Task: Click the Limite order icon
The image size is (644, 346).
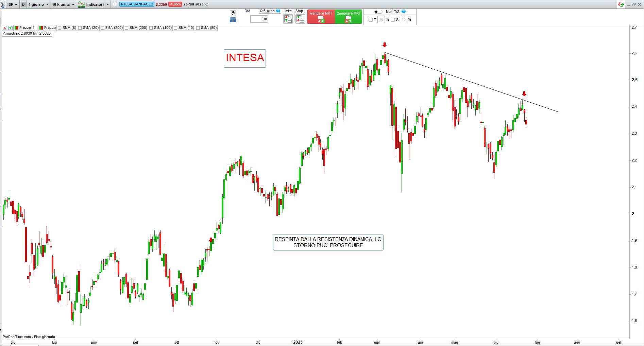Action: (x=288, y=19)
